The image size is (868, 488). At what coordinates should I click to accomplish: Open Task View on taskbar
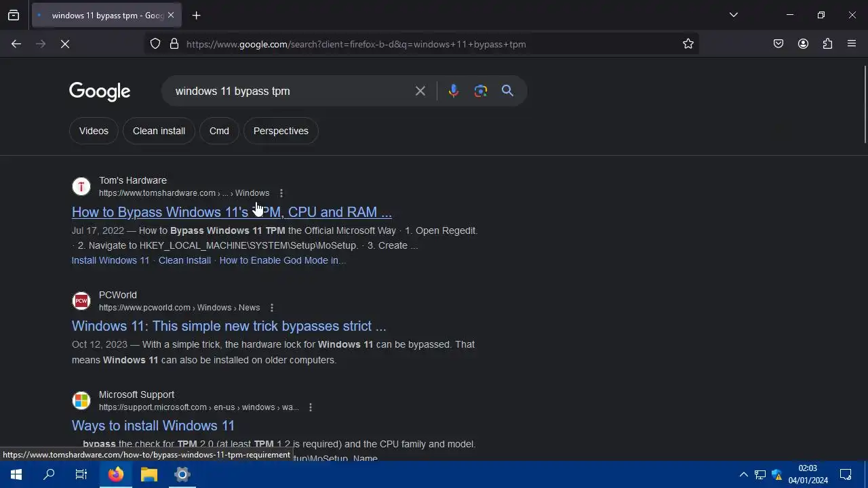tap(81, 474)
